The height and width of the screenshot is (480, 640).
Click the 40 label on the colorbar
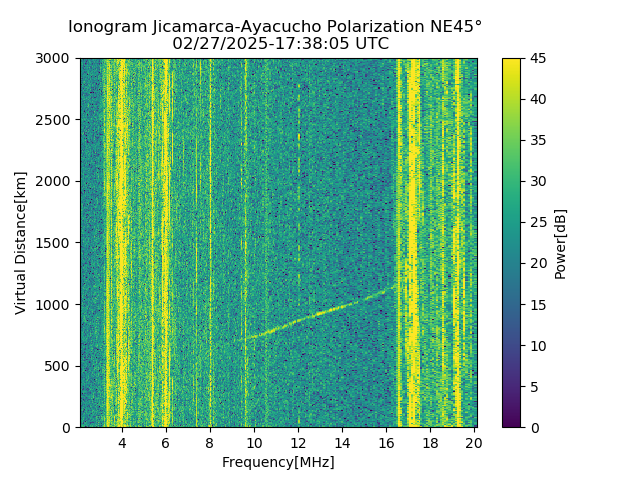coord(538,99)
